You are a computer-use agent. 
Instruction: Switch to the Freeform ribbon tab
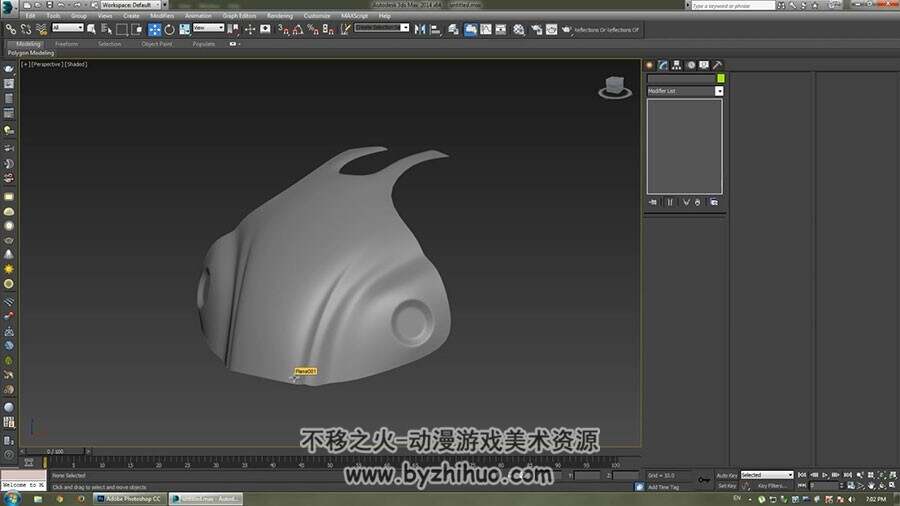(x=67, y=44)
